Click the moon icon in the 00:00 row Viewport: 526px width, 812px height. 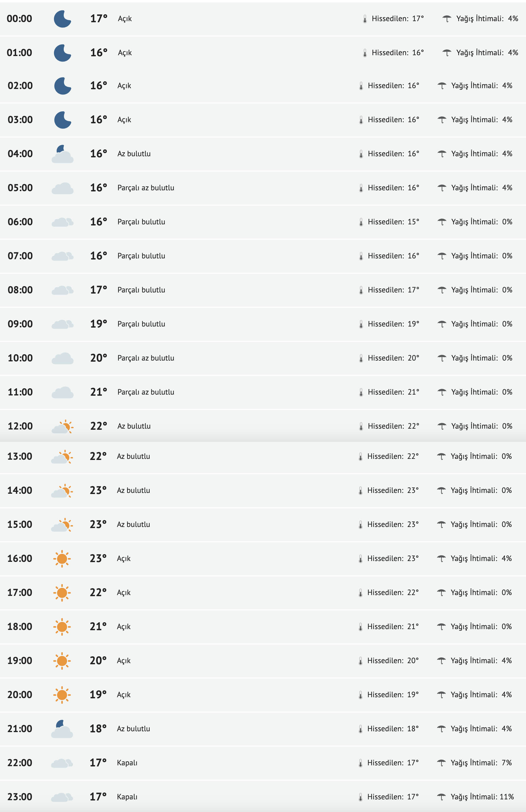pyautogui.click(x=62, y=19)
